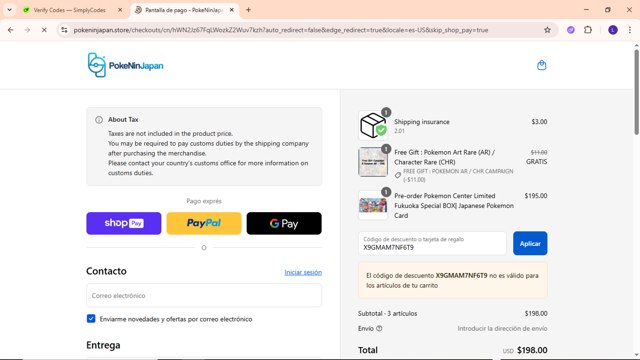
Task: Click the Envío help question icon
Action: point(379,329)
